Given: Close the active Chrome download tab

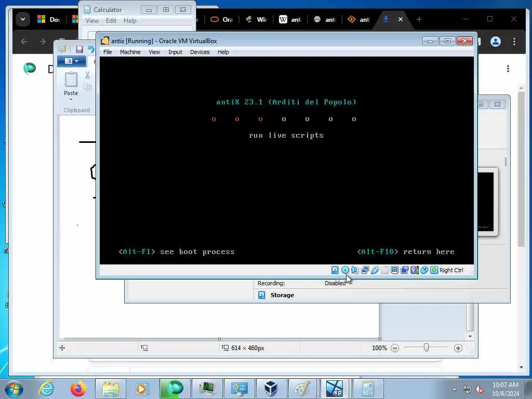Looking at the screenshot, I should [401, 19].
